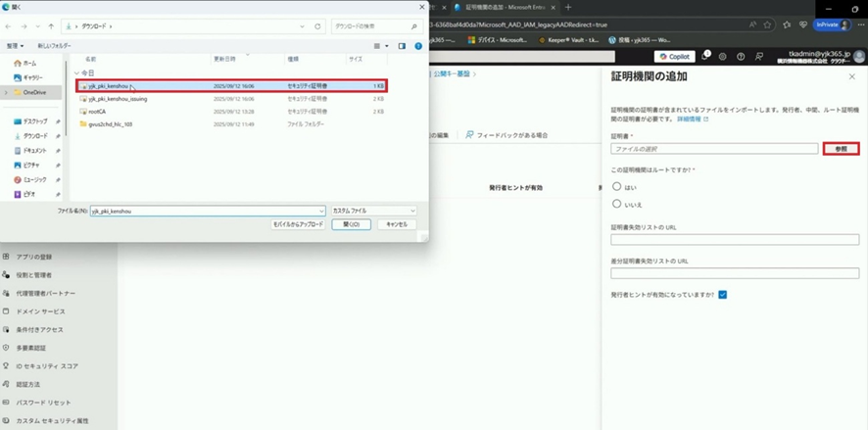Select the はい radio button
Viewport: 868px width, 430px height.
pyautogui.click(x=616, y=186)
